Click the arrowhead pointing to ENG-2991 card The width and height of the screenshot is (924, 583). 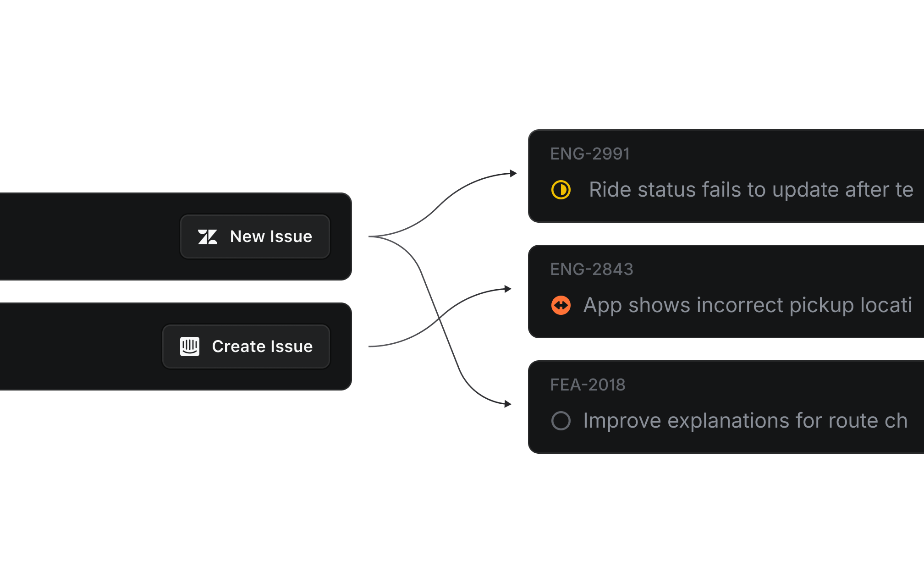pos(514,173)
